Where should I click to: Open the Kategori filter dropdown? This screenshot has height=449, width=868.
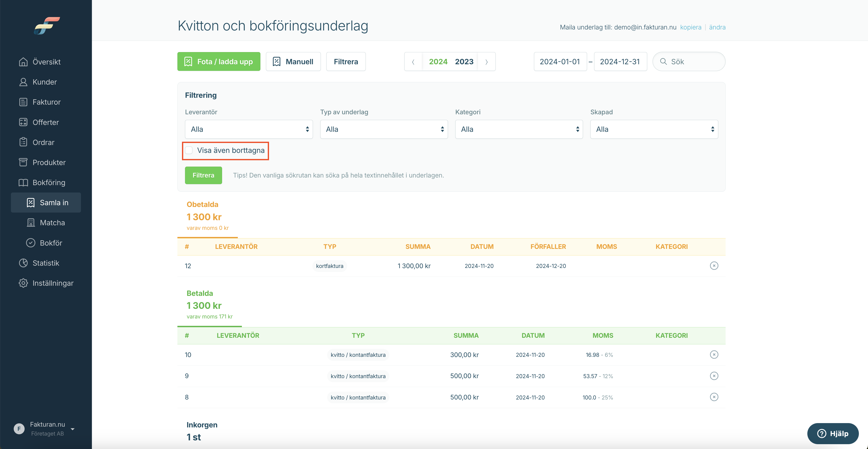pyautogui.click(x=519, y=129)
